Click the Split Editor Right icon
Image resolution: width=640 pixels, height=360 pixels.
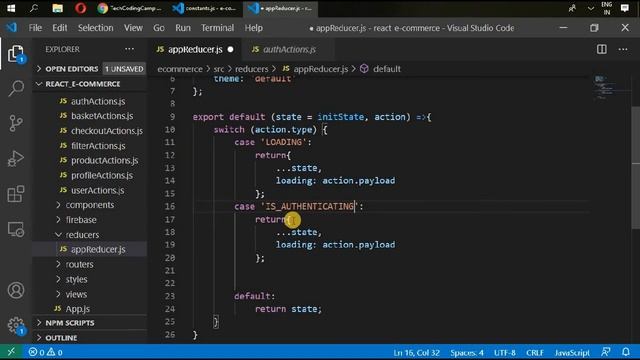(x=602, y=49)
